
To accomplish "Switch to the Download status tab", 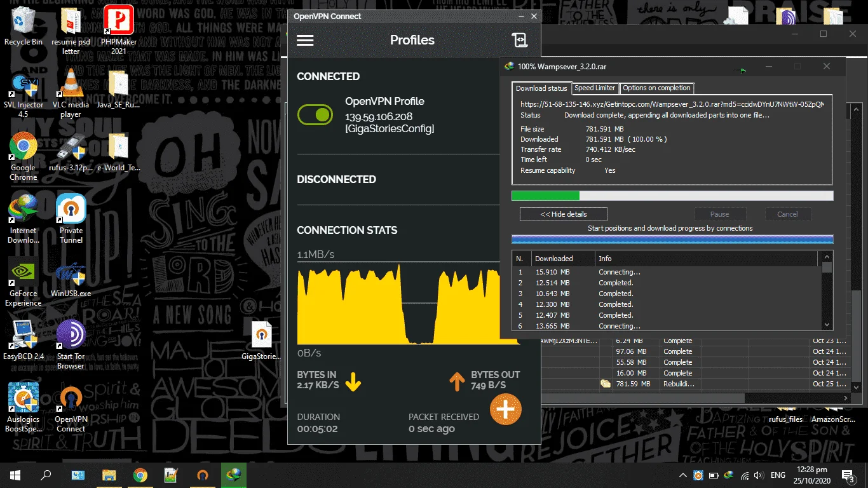I will [541, 88].
